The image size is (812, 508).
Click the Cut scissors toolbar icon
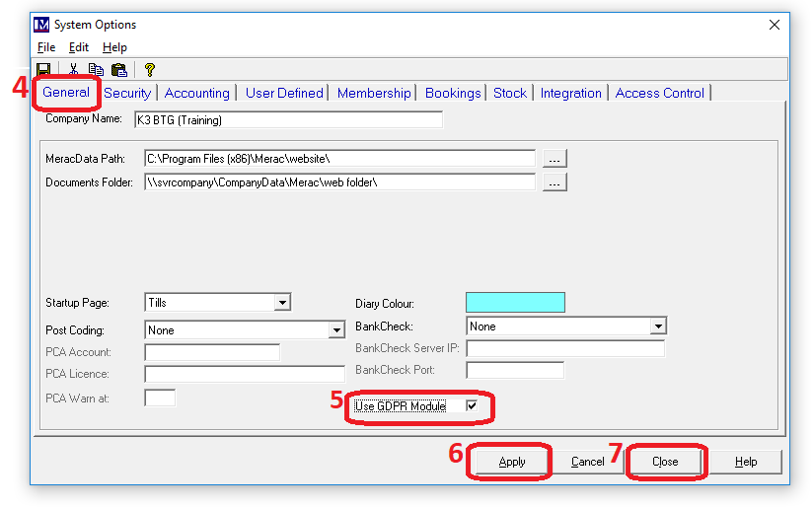click(74, 69)
